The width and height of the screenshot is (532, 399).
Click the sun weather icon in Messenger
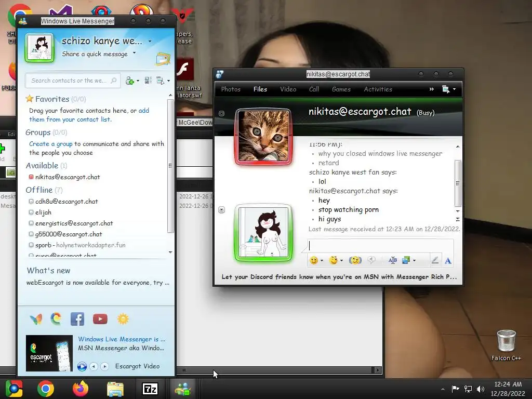[123, 319]
